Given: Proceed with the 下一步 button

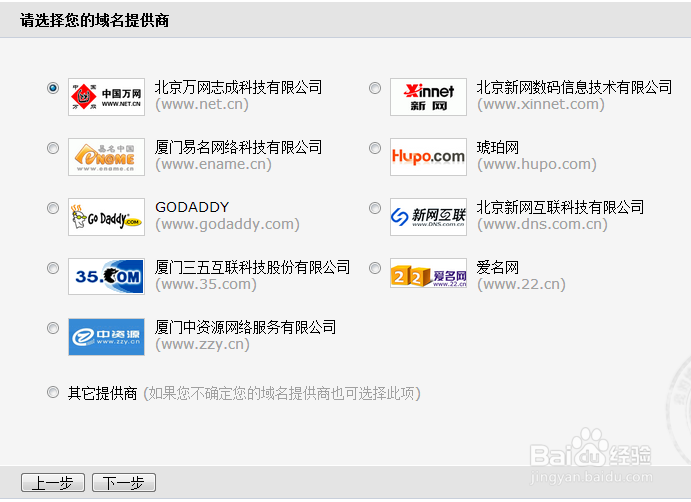Looking at the screenshot, I should tap(124, 483).
